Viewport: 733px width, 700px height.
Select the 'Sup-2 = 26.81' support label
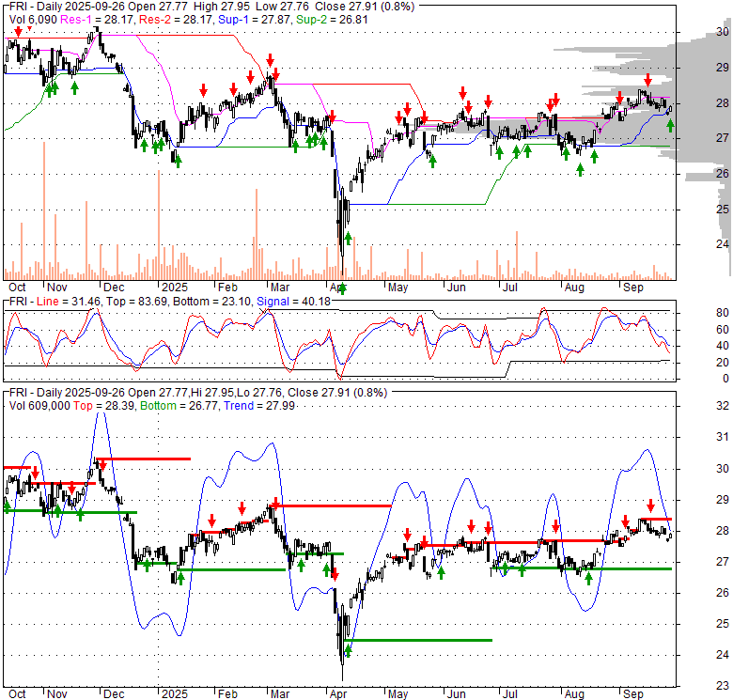(332, 20)
